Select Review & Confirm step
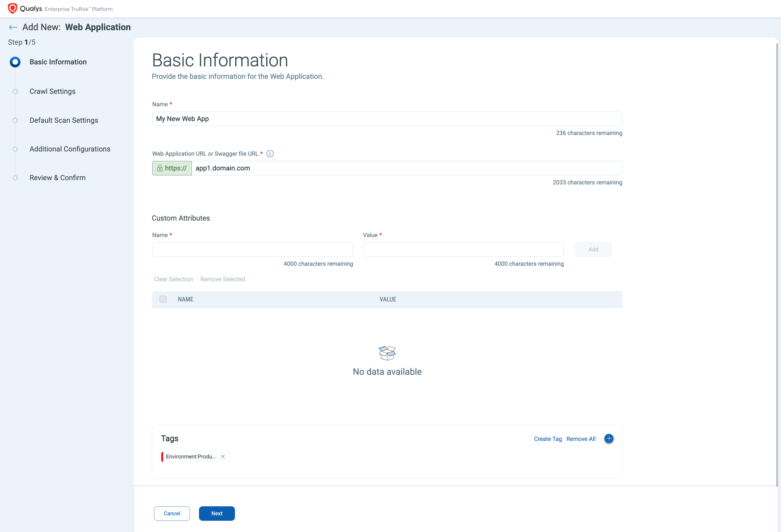 57,178
